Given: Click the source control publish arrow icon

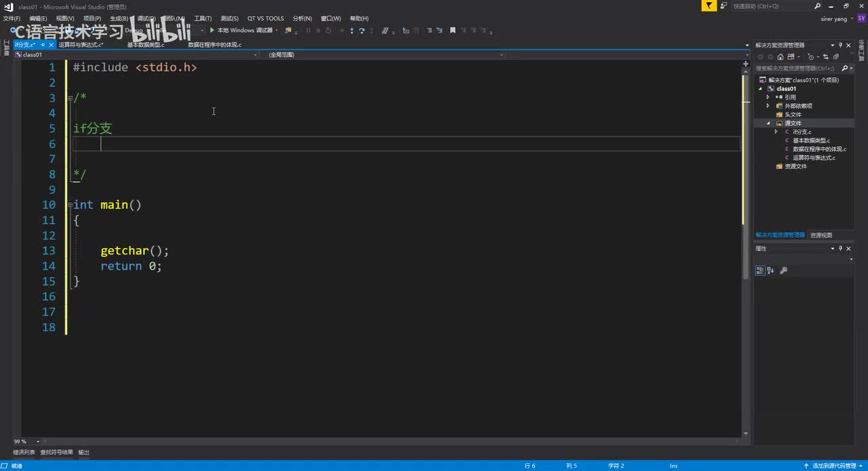Looking at the screenshot, I should [x=806, y=466].
